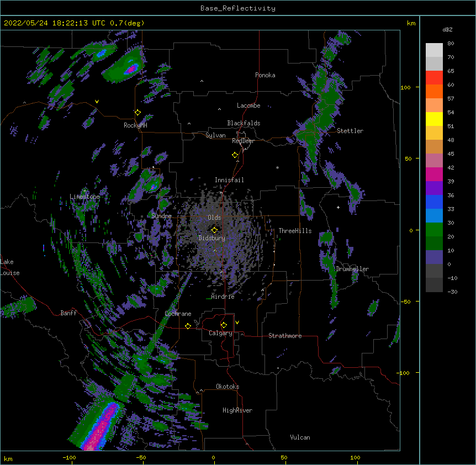Click the 100 tick on the vertical axis
The width and height of the screenshot is (476, 465).
[405, 87]
